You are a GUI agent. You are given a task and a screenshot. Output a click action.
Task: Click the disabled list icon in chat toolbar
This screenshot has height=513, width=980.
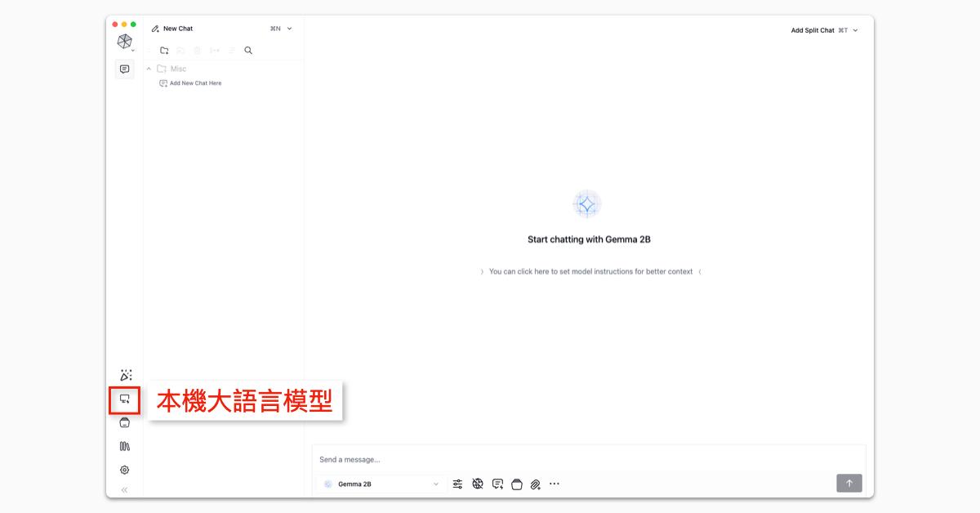231,51
